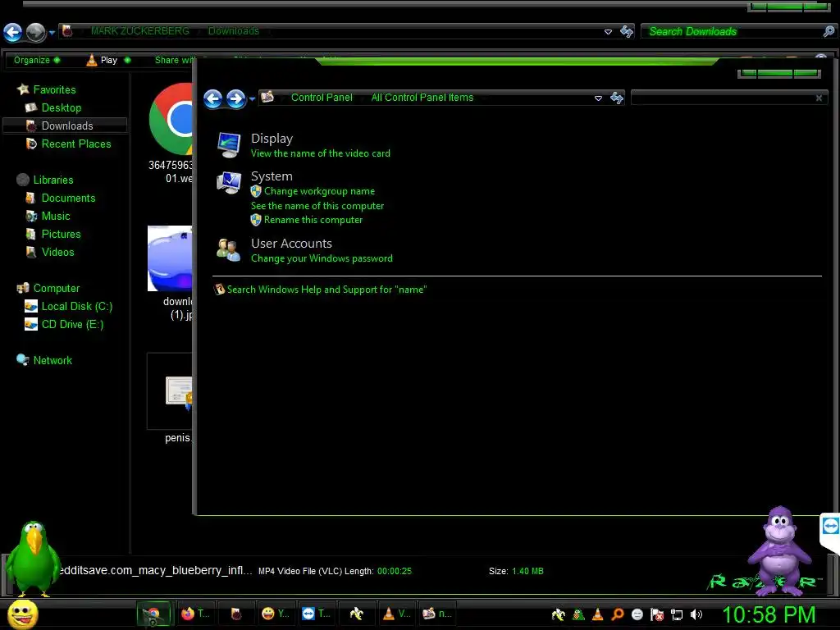Open See the name of this computer
This screenshot has height=630, width=840.
[317, 206]
